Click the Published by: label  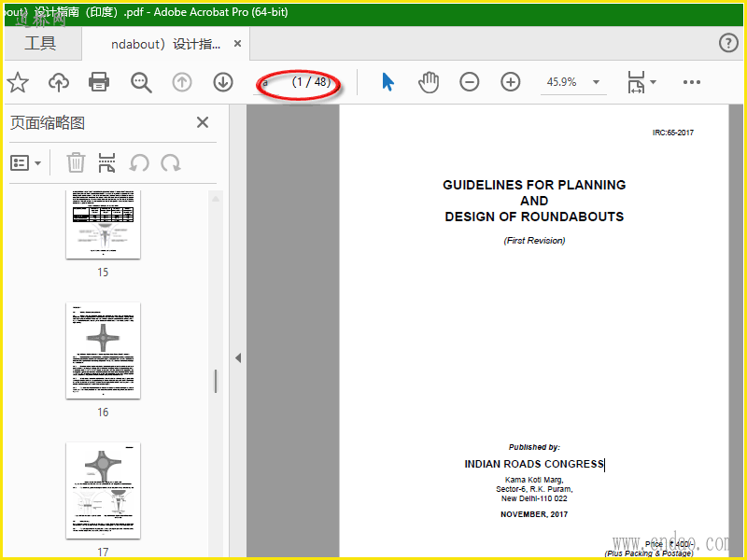pyautogui.click(x=534, y=447)
